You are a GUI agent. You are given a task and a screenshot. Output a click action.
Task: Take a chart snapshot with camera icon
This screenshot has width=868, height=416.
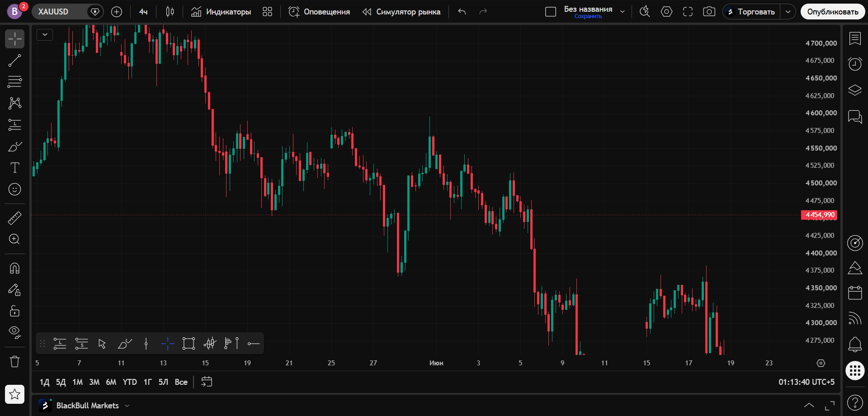pos(709,12)
